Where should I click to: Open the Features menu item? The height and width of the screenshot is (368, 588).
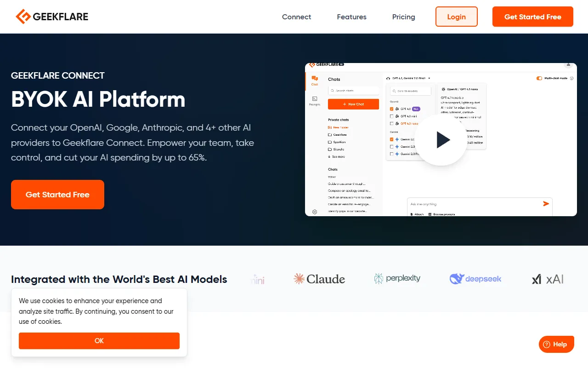click(x=351, y=17)
